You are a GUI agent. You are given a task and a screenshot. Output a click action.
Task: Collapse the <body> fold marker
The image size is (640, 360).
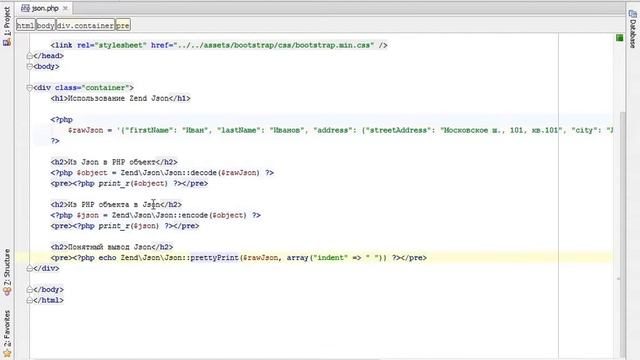coord(29,67)
